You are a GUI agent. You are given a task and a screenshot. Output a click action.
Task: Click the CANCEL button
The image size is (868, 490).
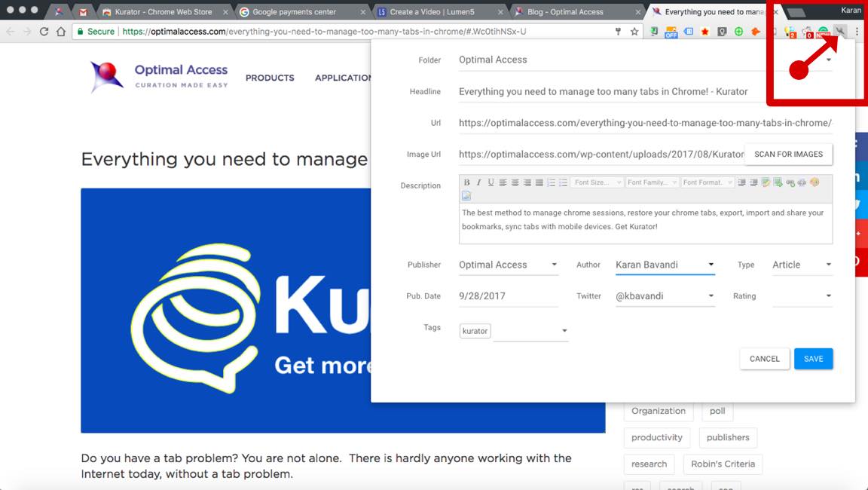[x=765, y=359]
